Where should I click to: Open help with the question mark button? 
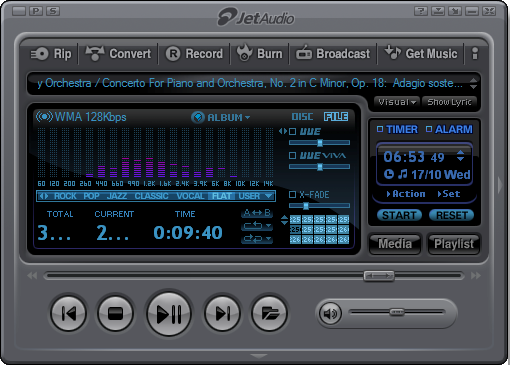(x=421, y=11)
